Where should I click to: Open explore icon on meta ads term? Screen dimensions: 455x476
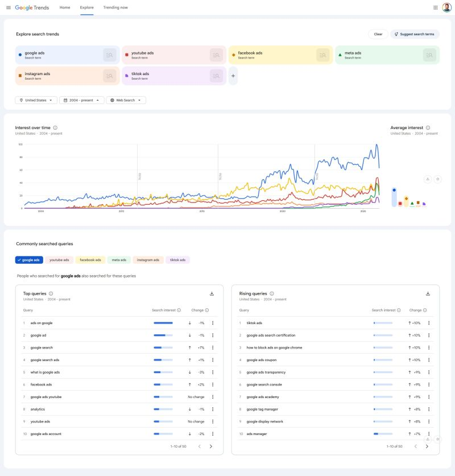(x=429, y=55)
